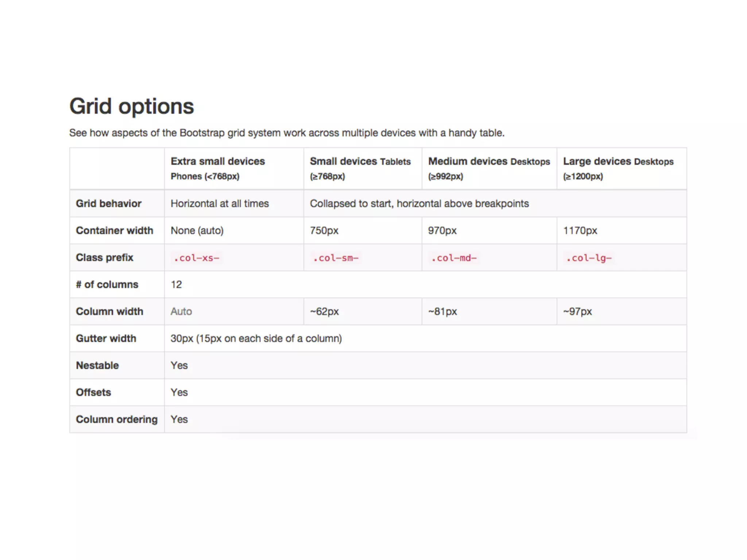Click the Horizontal at all times cell
The image size is (747, 560).
[220, 203]
